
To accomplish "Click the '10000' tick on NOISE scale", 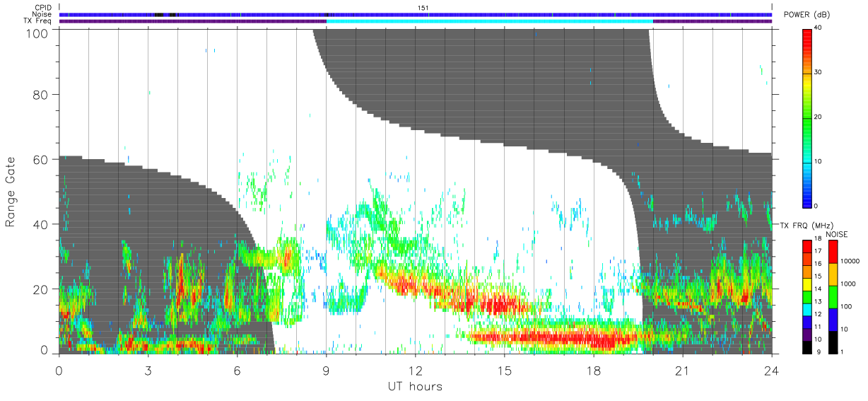I will pos(852,262).
